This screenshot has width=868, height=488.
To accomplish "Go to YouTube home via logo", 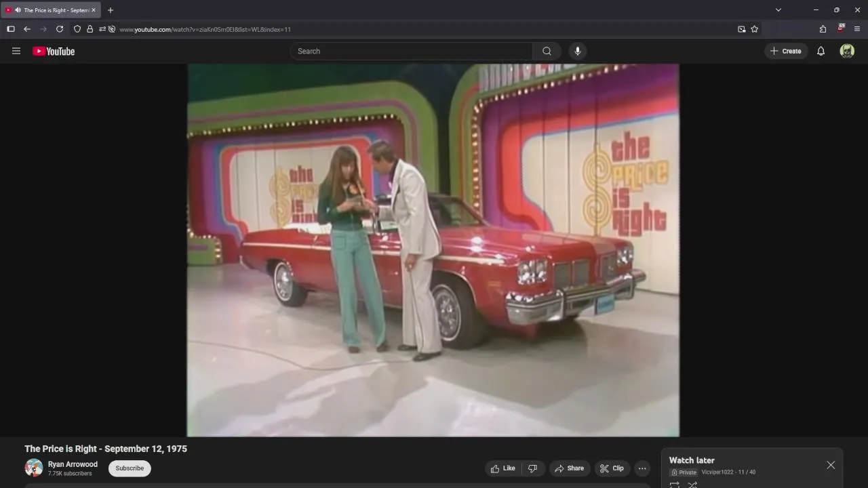I will point(54,51).
